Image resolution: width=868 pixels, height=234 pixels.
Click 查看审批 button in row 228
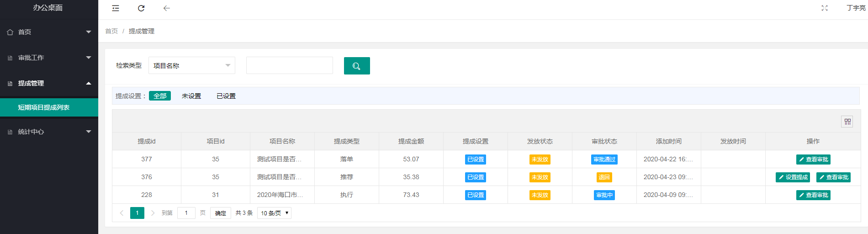813,195
